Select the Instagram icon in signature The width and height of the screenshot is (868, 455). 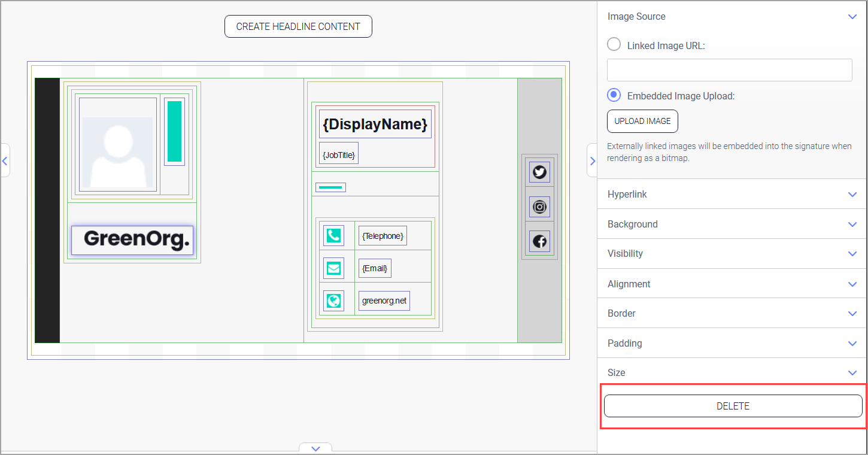pyautogui.click(x=539, y=207)
